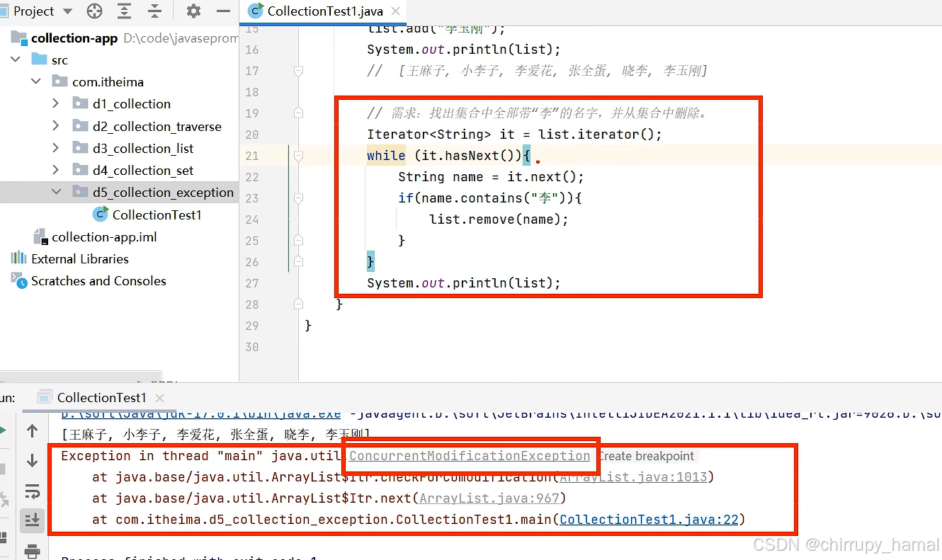This screenshot has height=560, width=942.
Task: Click Create breakpoint link
Action: pos(646,457)
